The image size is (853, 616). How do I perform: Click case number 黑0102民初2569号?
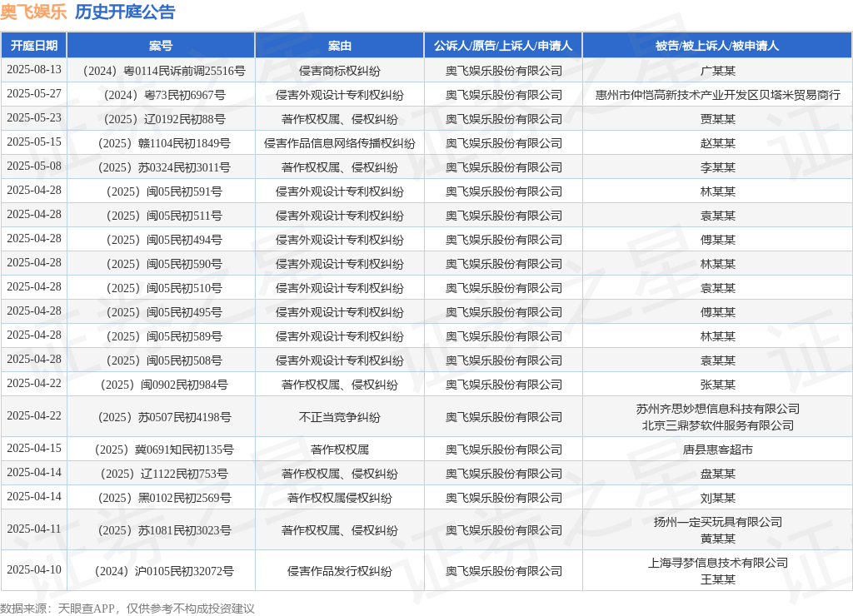[164, 498]
